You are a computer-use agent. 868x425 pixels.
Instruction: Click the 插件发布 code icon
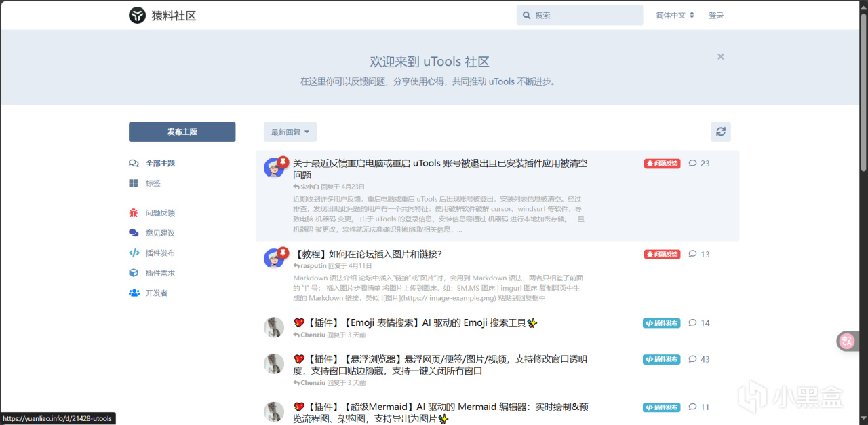click(134, 253)
